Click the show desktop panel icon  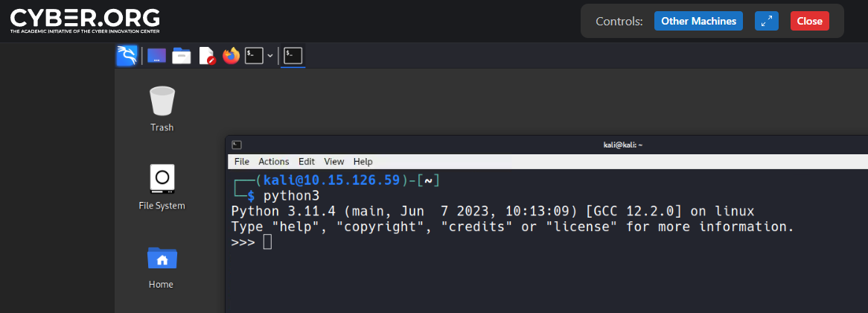[x=156, y=56]
